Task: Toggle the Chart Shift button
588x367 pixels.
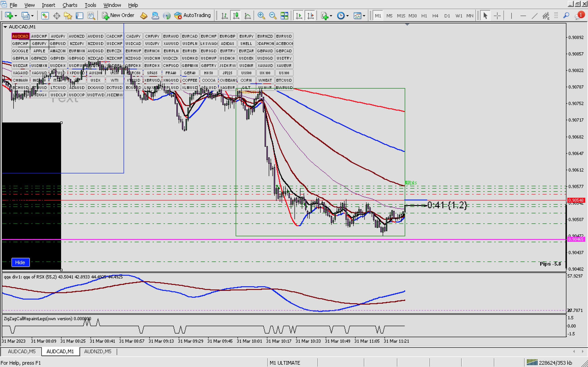Action: tap(310, 16)
